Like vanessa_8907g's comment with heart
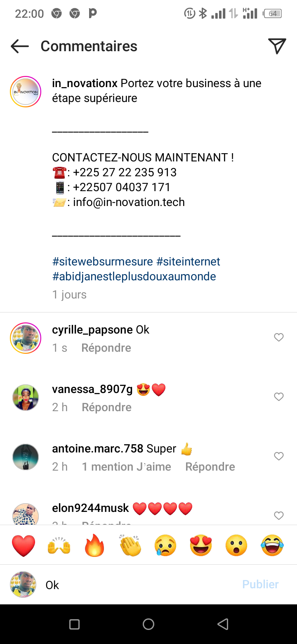The width and height of the screenshot is (297, 644). pyautogui.click(x=279, y=397)
